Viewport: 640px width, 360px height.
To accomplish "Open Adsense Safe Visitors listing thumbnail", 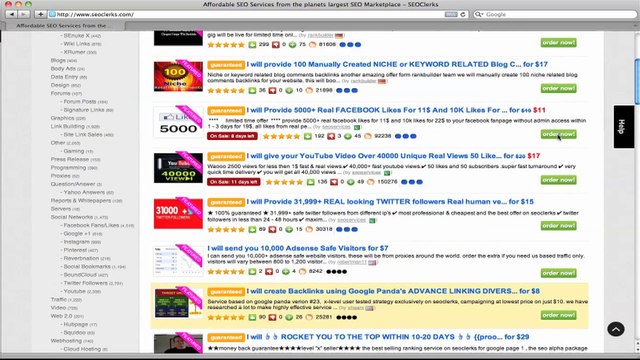I will (x=178, y=261).
